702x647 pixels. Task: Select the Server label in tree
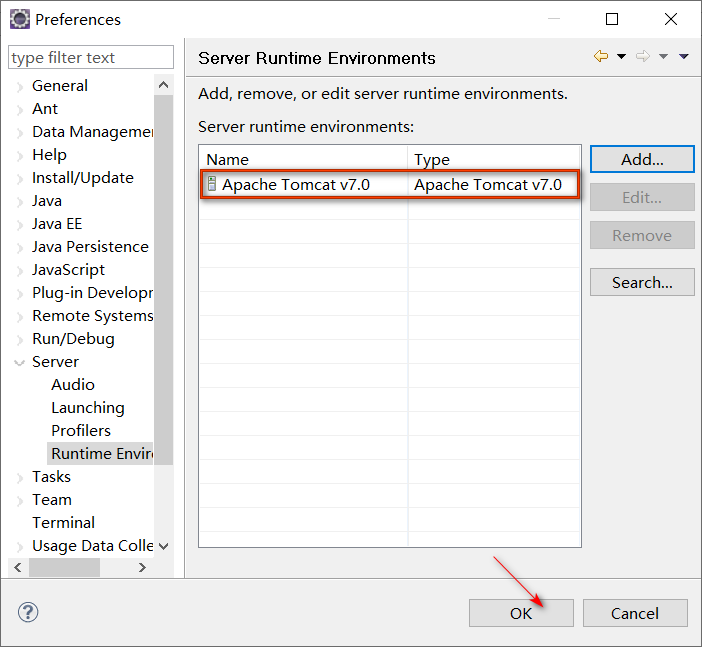pos(55,361)
